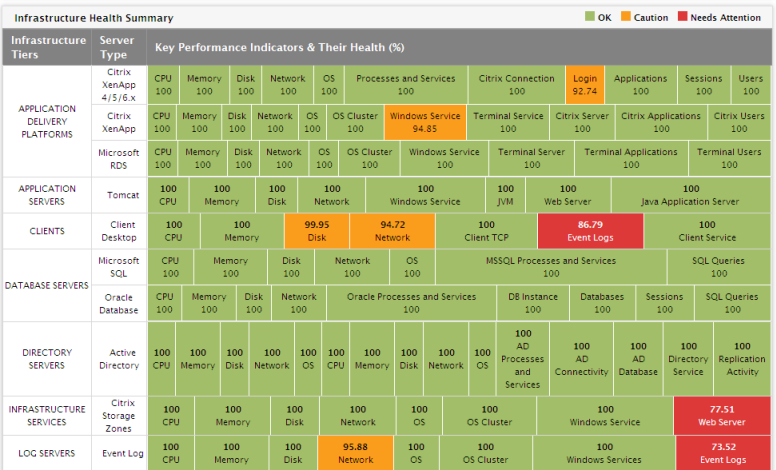Image resolution: width=776 pixels, height=470 pixels.
Task: Select the Citrix XenApp 4/5/6.x server type
Action: [119, 85]
